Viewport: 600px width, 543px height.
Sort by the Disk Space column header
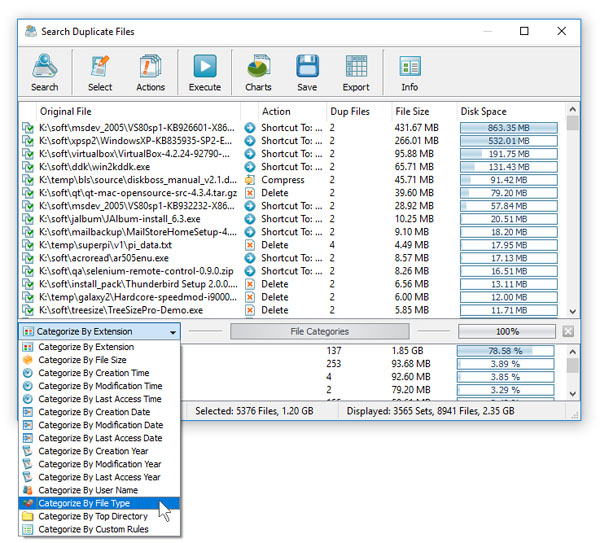point(511,111)
